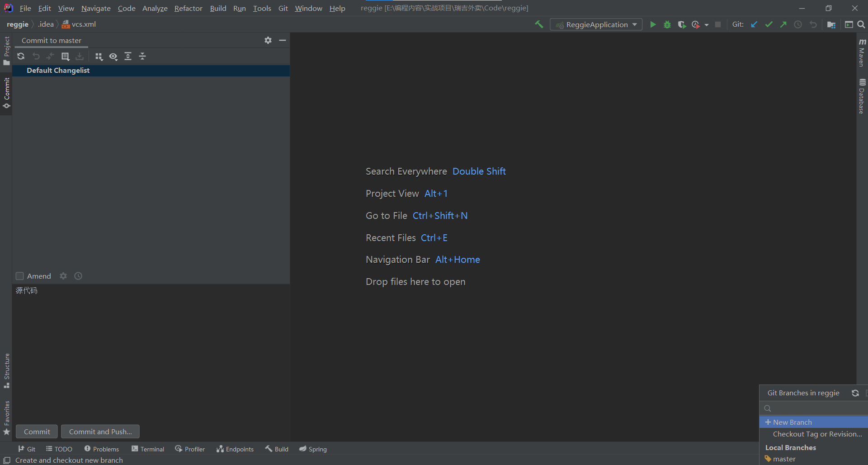The width and height of the screenshot is (868, 465).
Task: Open the Tools menu
Action: pyautogui.click(x=262, y=8)
